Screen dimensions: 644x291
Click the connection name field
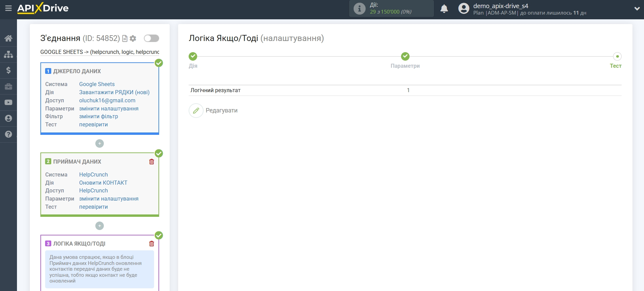(x=100, y=52)
